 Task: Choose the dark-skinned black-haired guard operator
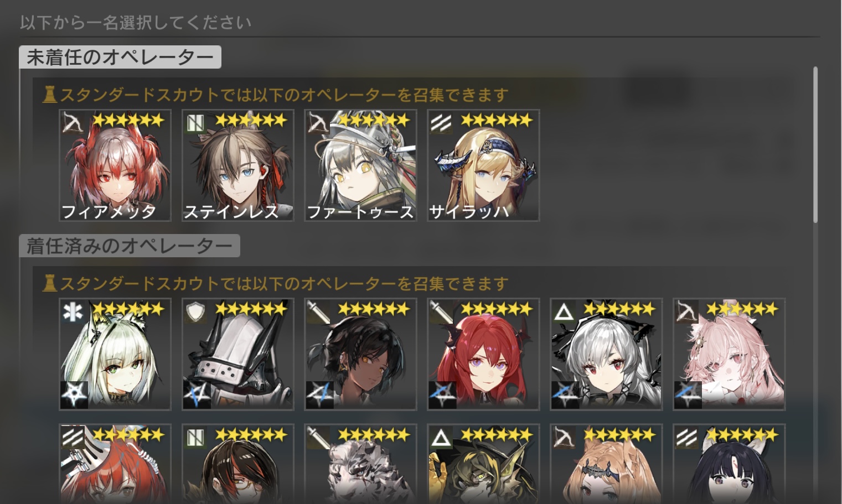(360, 354)
